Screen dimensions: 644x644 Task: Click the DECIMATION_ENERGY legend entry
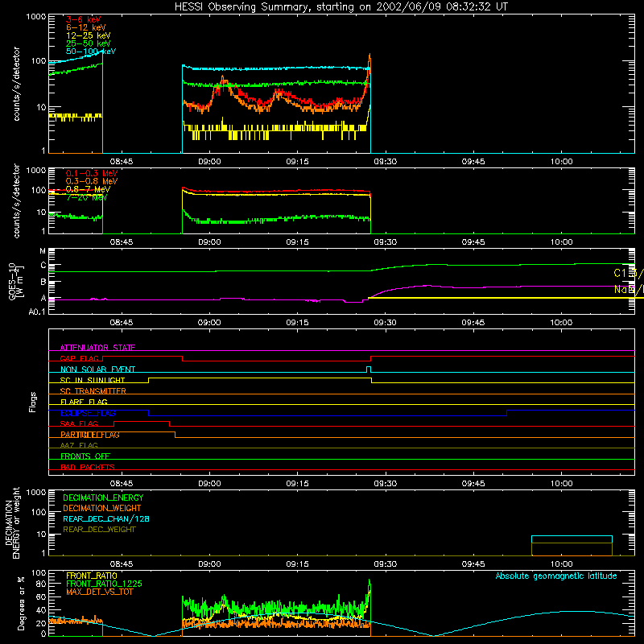point(103,497)
